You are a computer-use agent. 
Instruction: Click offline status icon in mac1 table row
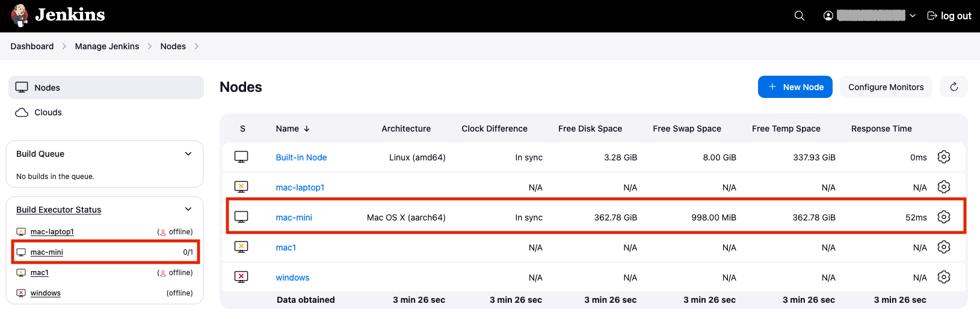click(241, 247)
